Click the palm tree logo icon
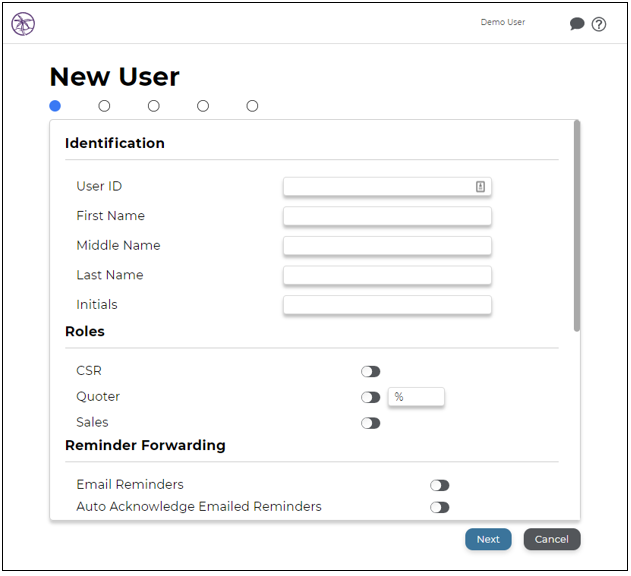 click(x=23, y=24)
